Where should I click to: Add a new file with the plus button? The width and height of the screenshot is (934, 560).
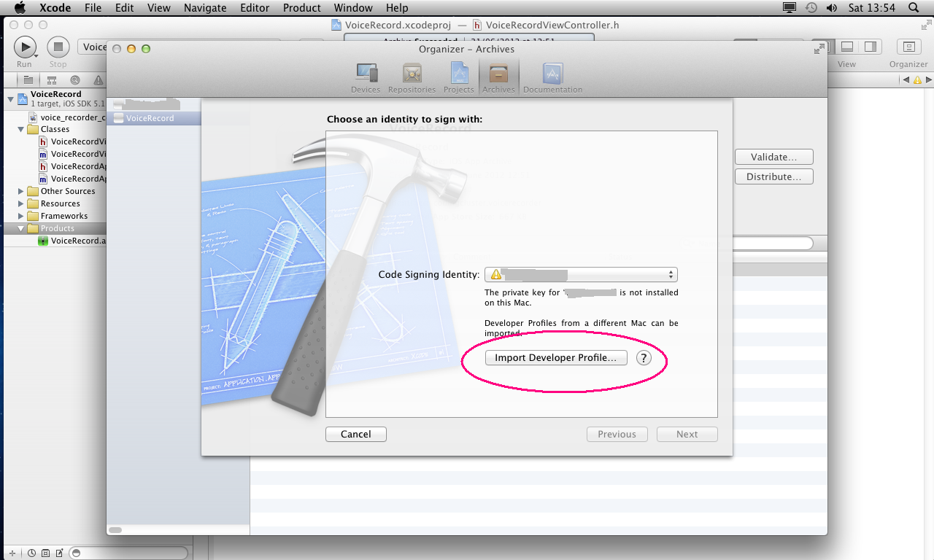coord(12,553)
